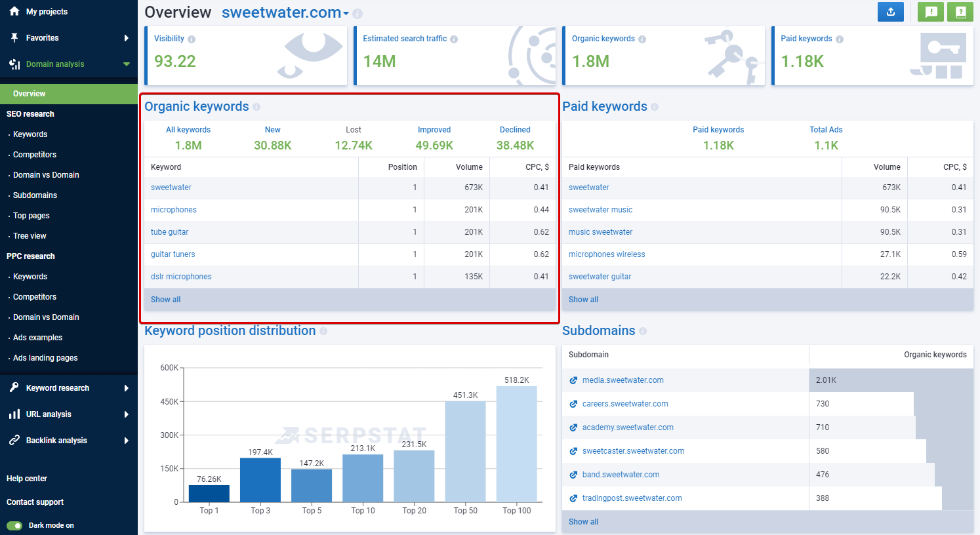Click the key icon for Keyword research
This screenshot has width=980, height=535.
14,387
